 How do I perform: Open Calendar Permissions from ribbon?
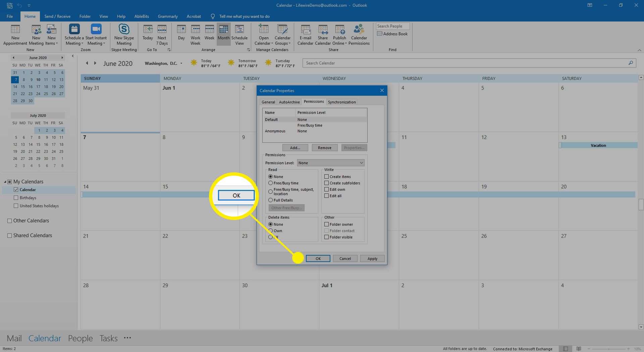tap(359, 35)
